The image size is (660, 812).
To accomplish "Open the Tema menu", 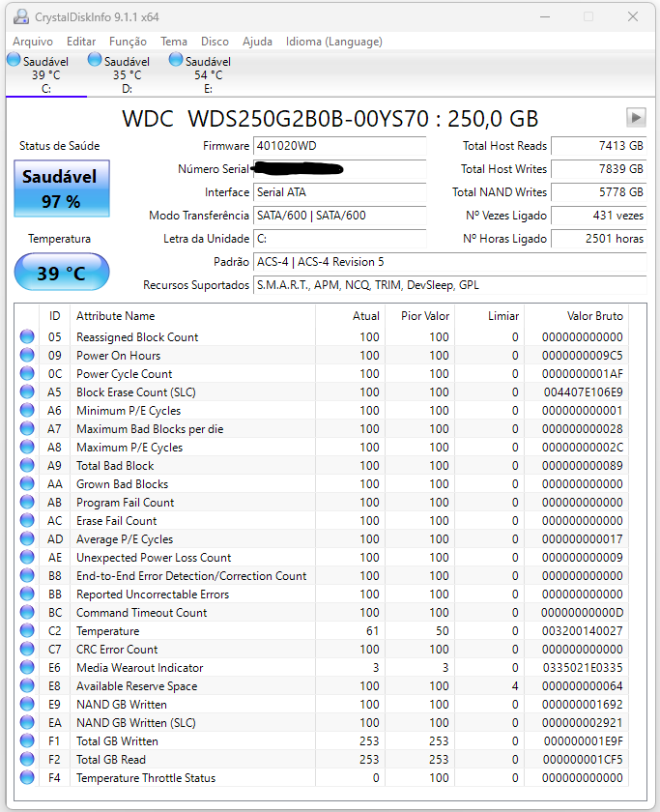I will 173,42.
